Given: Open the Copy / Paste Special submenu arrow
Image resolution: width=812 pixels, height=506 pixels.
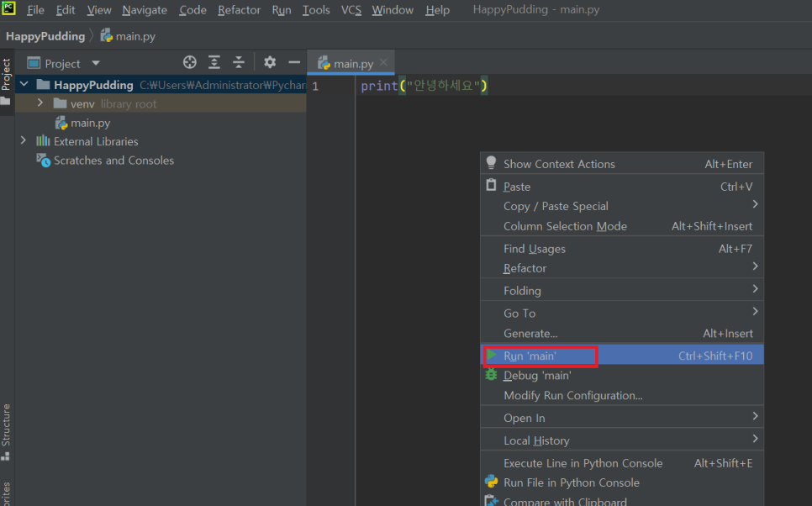Looking at the screenshot, I should (x=755, y=204).
